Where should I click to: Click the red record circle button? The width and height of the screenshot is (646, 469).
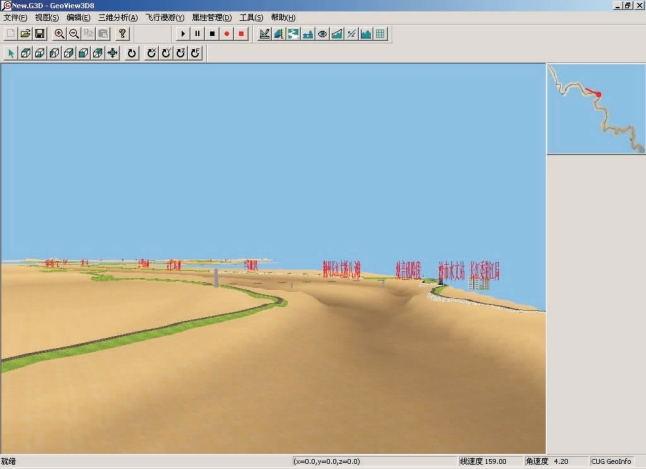(x=227, y=34)
